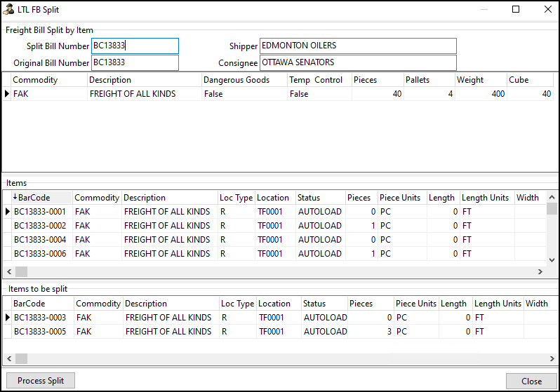The image size is (560, 392).
Task: Click the LTL FB Split title bar icon
Action: 8,9
